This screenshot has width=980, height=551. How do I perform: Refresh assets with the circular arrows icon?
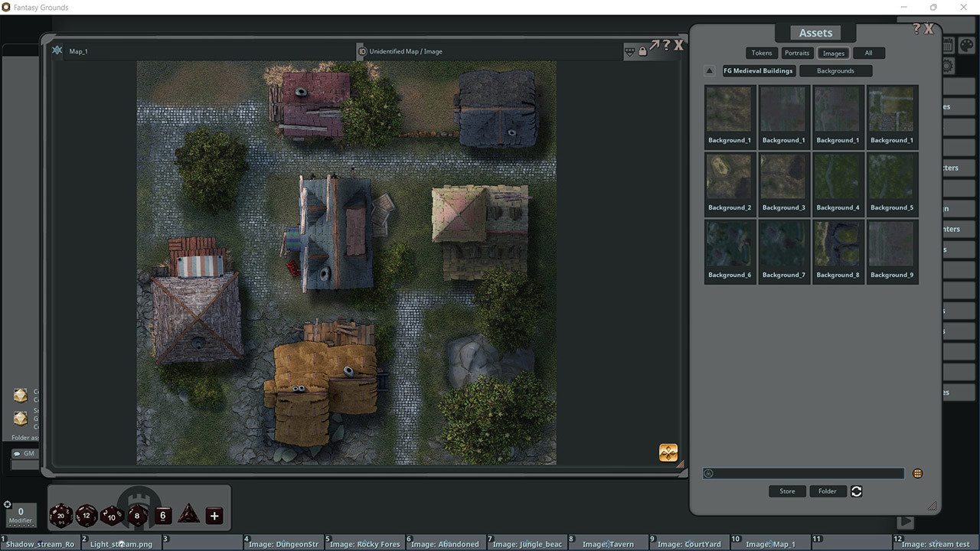point(856,491)
